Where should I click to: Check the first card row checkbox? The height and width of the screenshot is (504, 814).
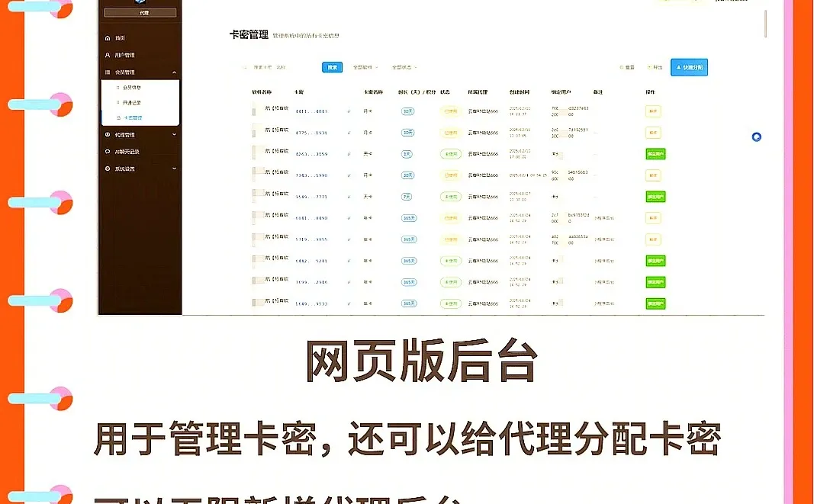[x=253, y=111]
